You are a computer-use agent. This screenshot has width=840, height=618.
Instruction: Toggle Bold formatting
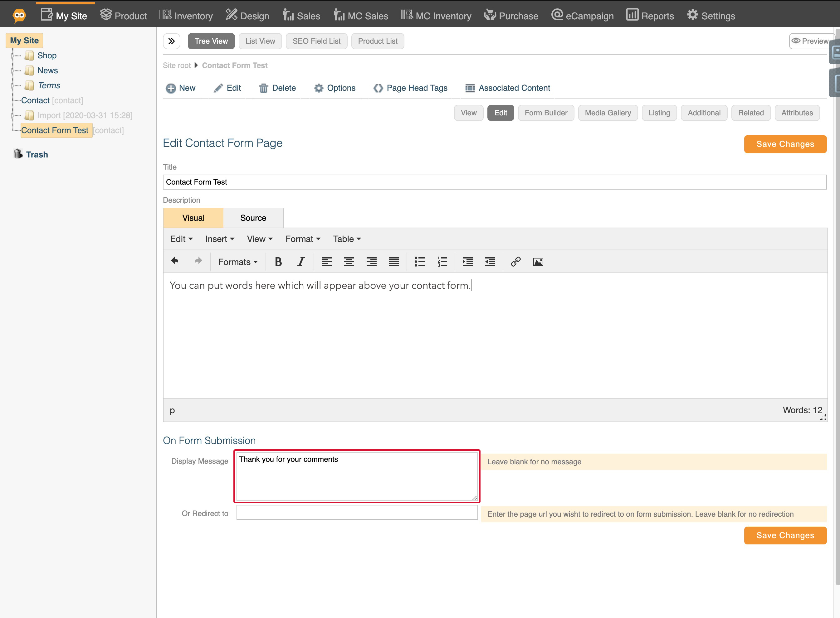278,262
